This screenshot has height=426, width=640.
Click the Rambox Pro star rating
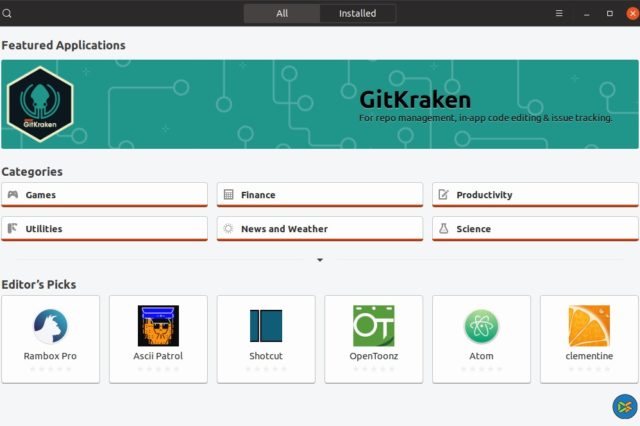point(50,369)
